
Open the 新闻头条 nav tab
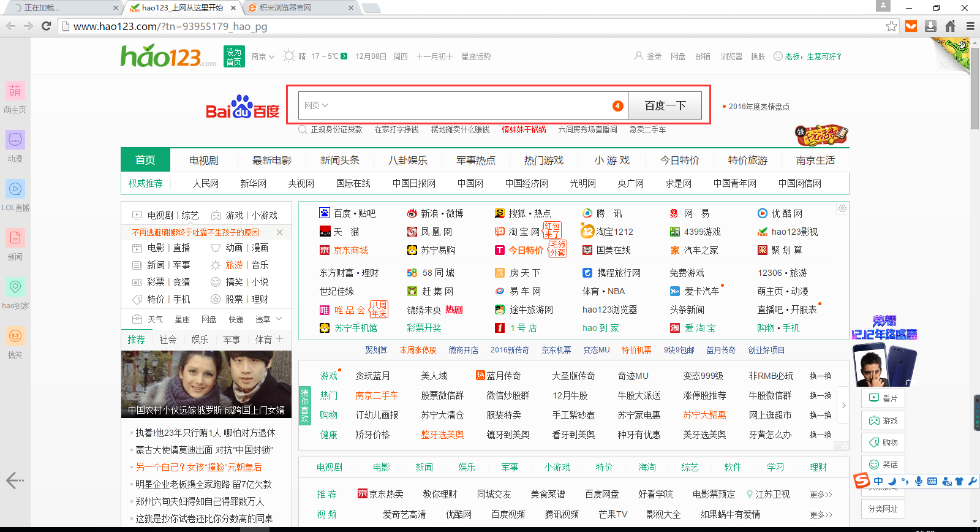[340, 160]
